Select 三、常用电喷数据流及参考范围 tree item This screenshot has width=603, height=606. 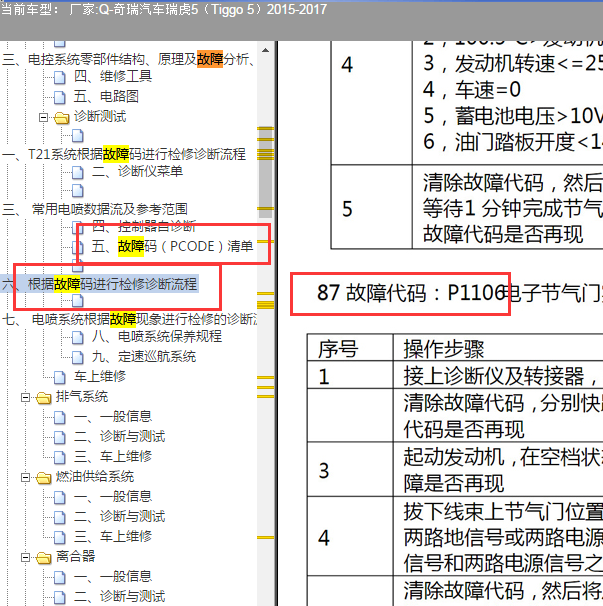(95, 209)
